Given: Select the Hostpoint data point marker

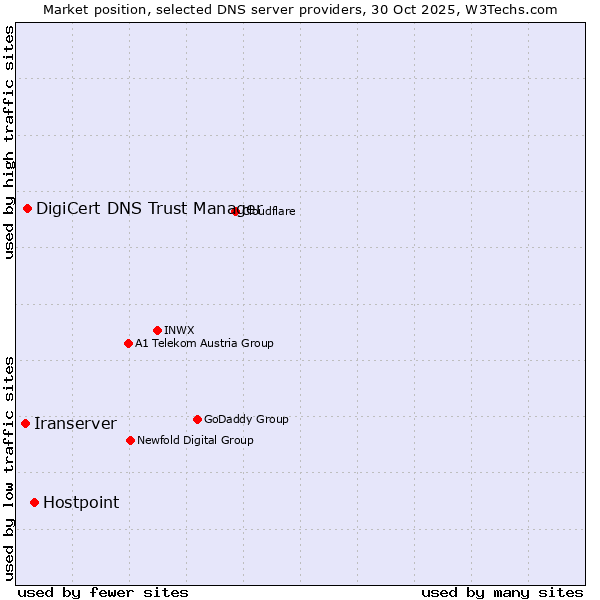Looking at the screenshot, I should point(34,502).
